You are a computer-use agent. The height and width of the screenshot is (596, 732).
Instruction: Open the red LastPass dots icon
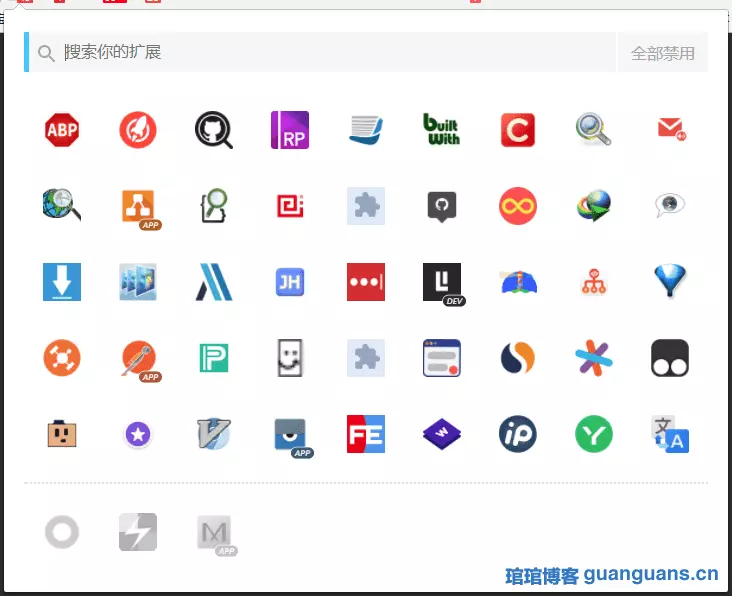366,282
